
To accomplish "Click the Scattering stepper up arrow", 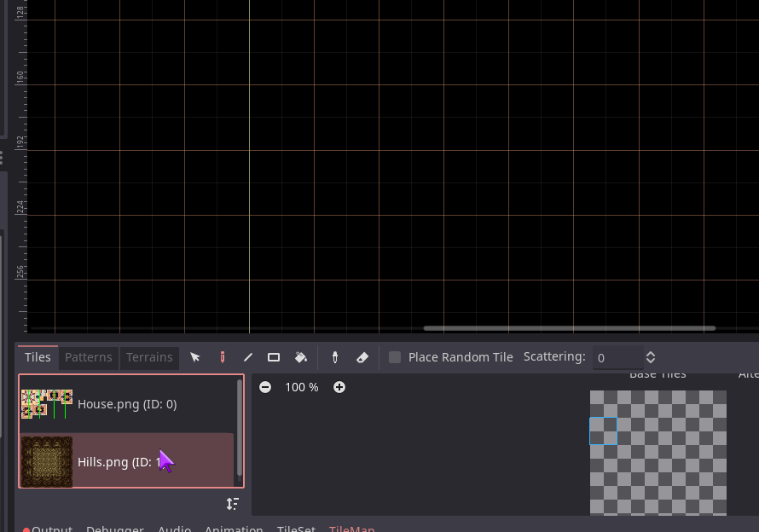I will click(650, 352).
